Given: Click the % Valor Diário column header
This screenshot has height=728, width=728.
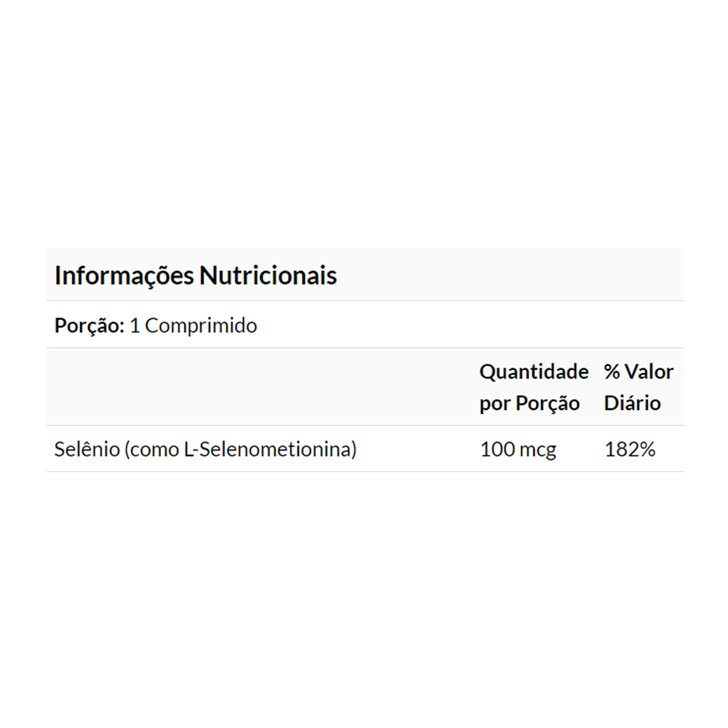Looking at the screenshot, I should point(638,387).
